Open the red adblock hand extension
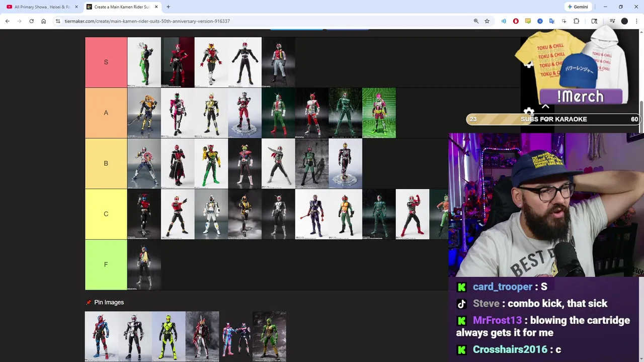This screenshot has width=644, height=362. pyautogui.click(x=516, y=21)
